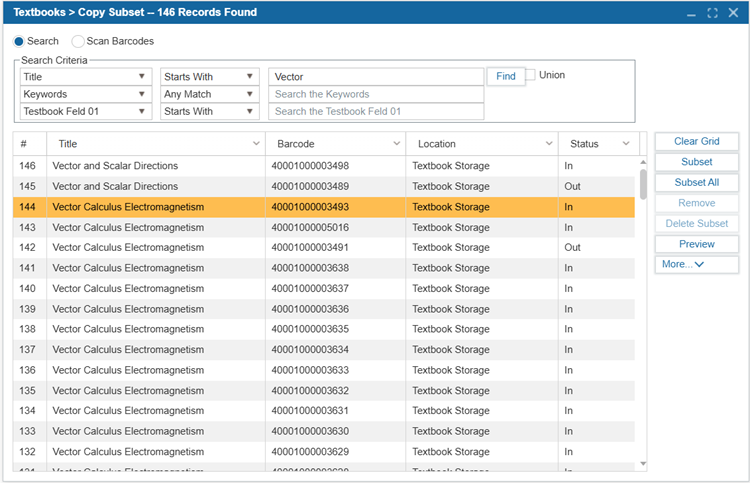Screen dimensions: 750x483
Task: Click the Delete Subset button
Action: [696, 224]
